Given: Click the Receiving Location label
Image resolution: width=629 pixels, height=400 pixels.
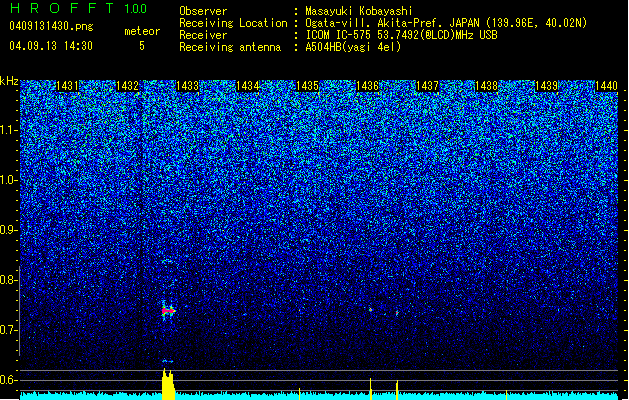Looking at the screenshot, I should [x=233, y=23].
